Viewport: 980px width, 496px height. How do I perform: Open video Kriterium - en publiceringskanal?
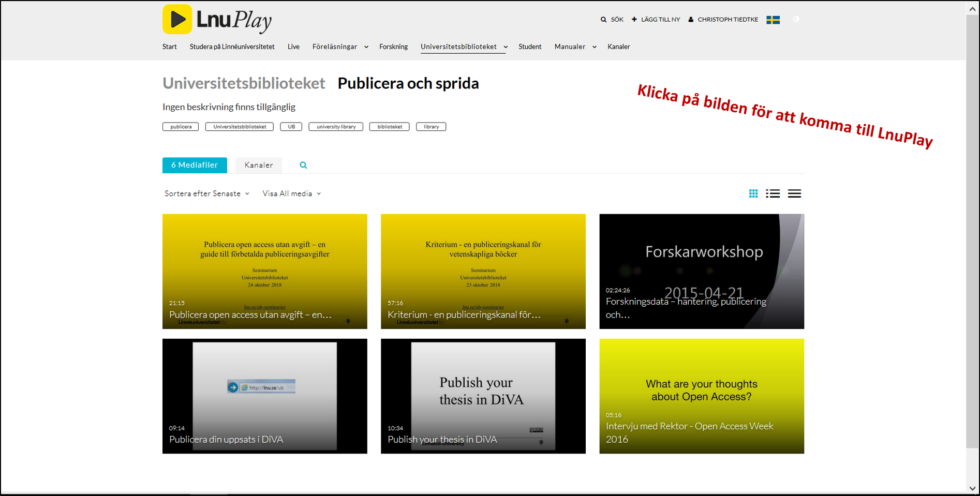(483, 272)
